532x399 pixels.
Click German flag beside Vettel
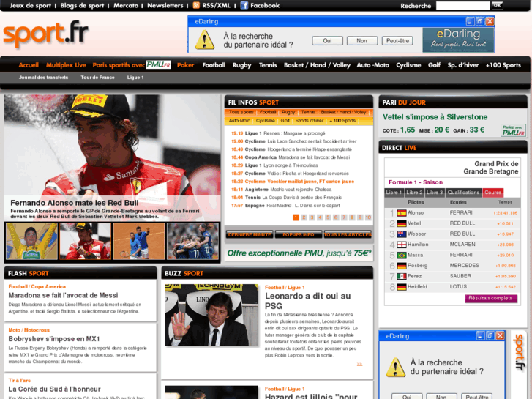tap(402, 223)
